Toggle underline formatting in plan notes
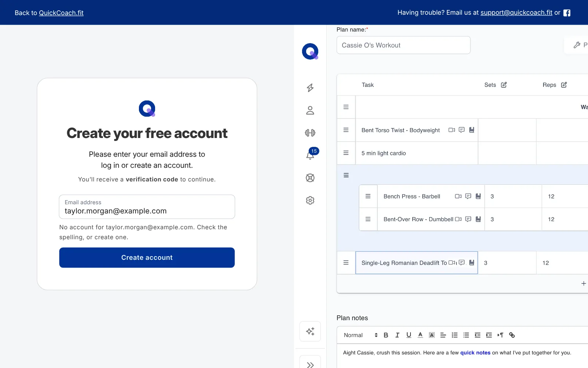The height and width of the screenshot is (368, 588). pyautogui.click(x=409, y=335)
